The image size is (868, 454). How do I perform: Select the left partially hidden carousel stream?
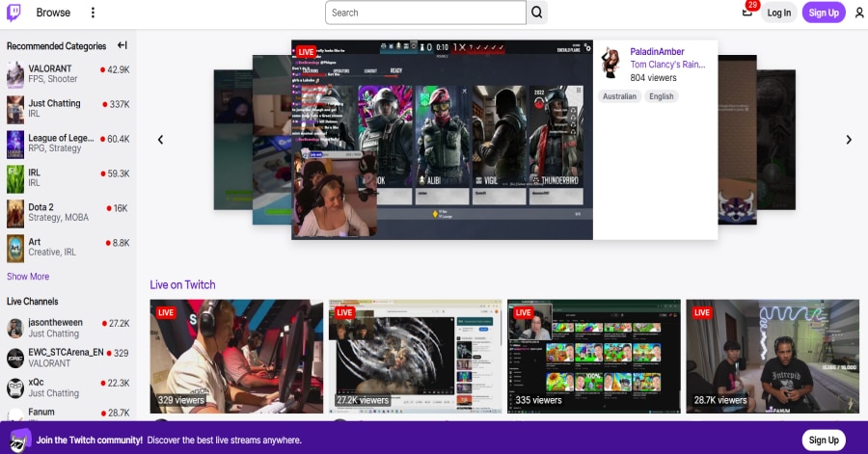(272, 140)
